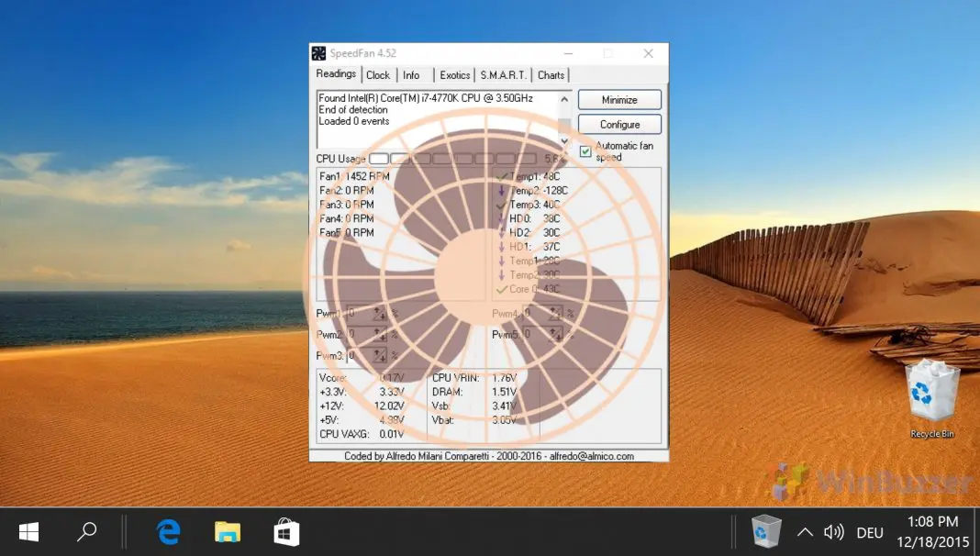This screenshot has width=980, height=556.
Task: Open the Windows Store taskbar icon
Action: pos(286,531)
